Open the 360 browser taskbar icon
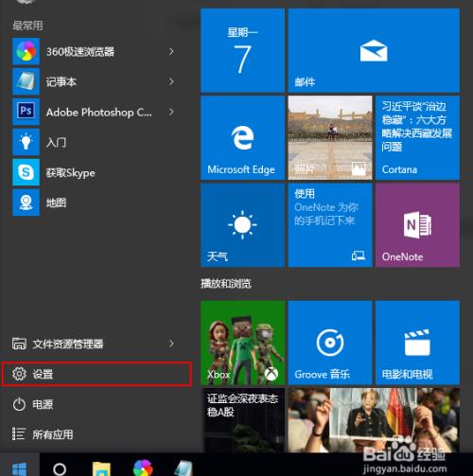The image size is (473, 476). 143,468
